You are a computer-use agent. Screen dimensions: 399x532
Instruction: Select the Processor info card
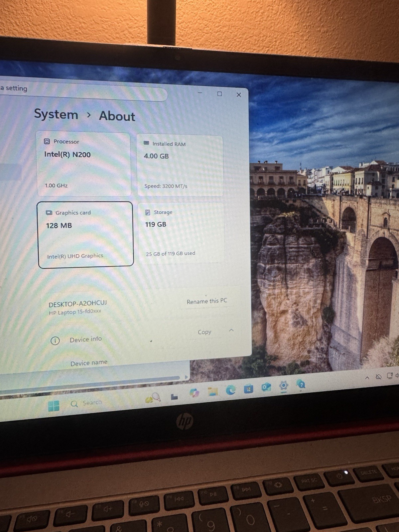coord(83,164)
